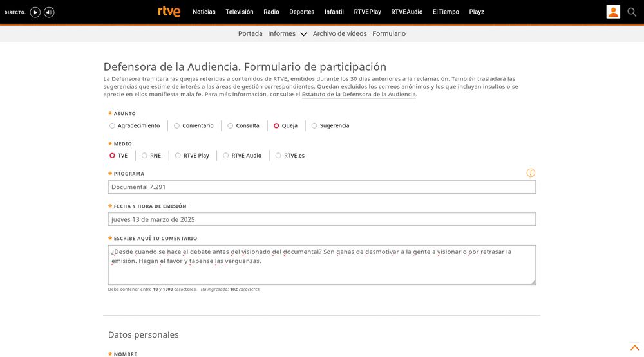Screen dimensions: 644x357
Task: Select Comentario as asunto
Action: (176, 125)
